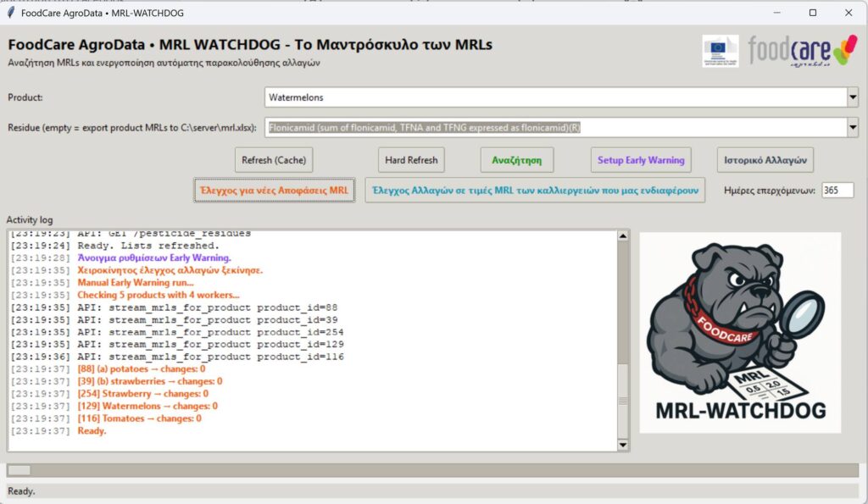Screen dimensions: 868x504
Task: Click the Watermelons product field
Action: (556, 97)
